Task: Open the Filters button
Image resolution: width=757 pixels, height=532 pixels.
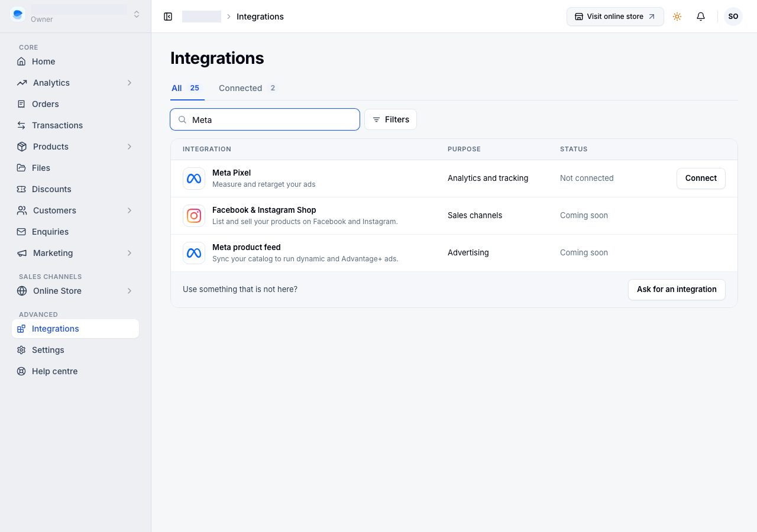Action: pyautogui.click(x=390, y=119)
